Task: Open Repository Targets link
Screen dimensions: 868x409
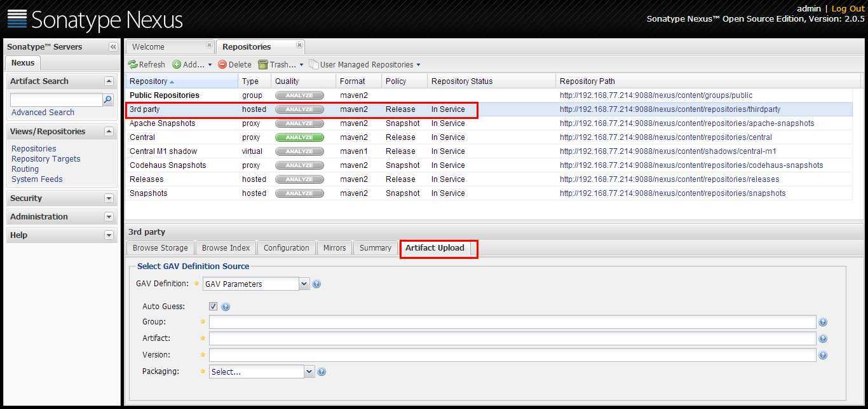Action: tap(46, 158)
